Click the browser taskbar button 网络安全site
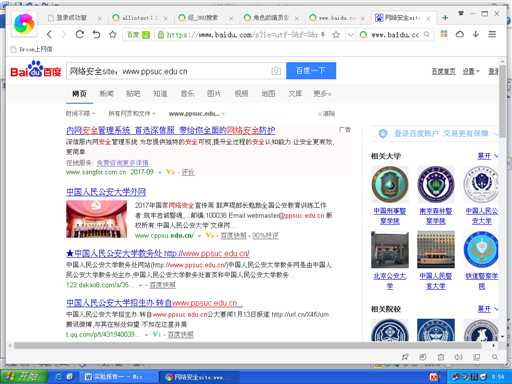Screen dimensions: 512x384 coord(200,377)
